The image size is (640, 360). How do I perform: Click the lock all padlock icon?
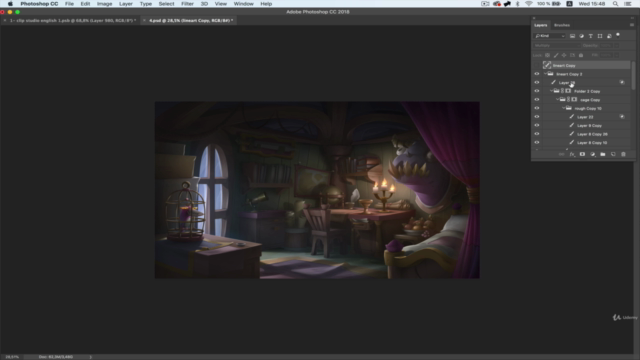[581, 55]
